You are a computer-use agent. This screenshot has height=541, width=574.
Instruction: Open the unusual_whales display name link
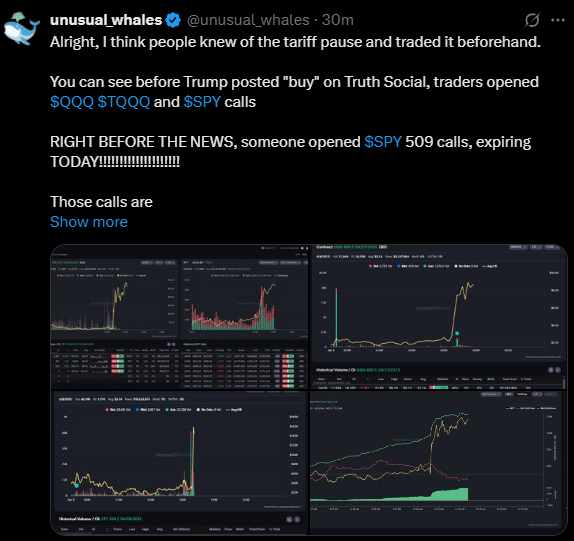pos(106,20)
